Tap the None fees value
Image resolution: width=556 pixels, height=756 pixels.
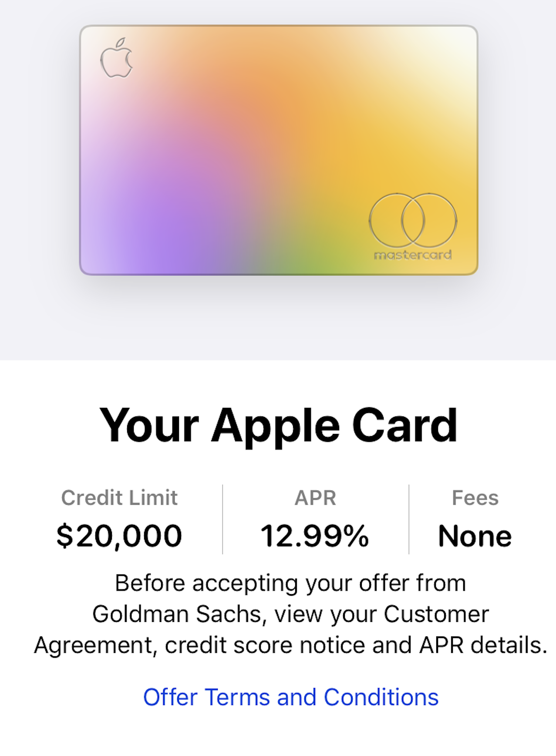pos(475,536)
